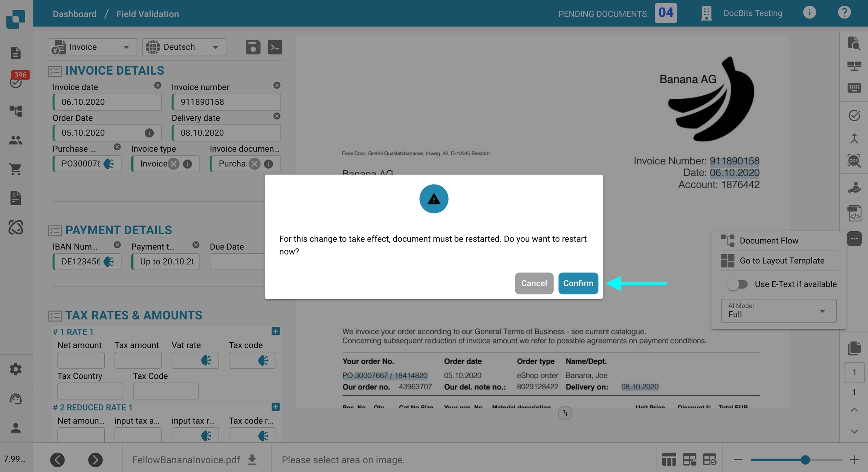Go to next document arrow

point(95,460)
